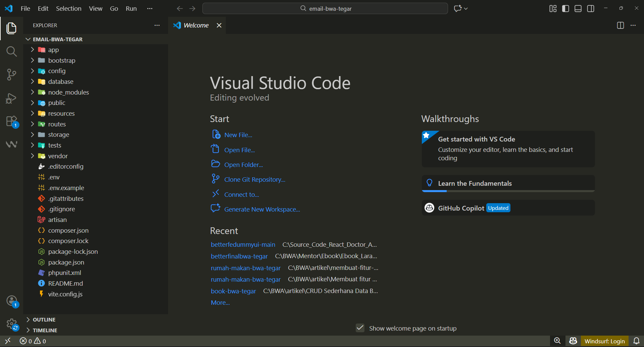
Task: Open the Manage gear settings icon
Action: (x=11, y=324)
